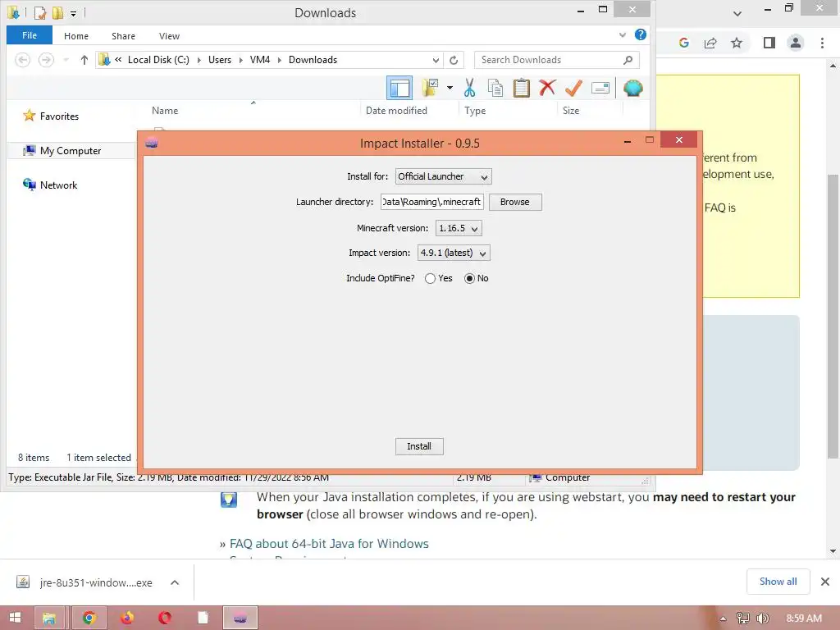The width and height of the screenshot is (840, 630).
Task: Expand options for jre-8u351 download
Action: click(175, 582)
